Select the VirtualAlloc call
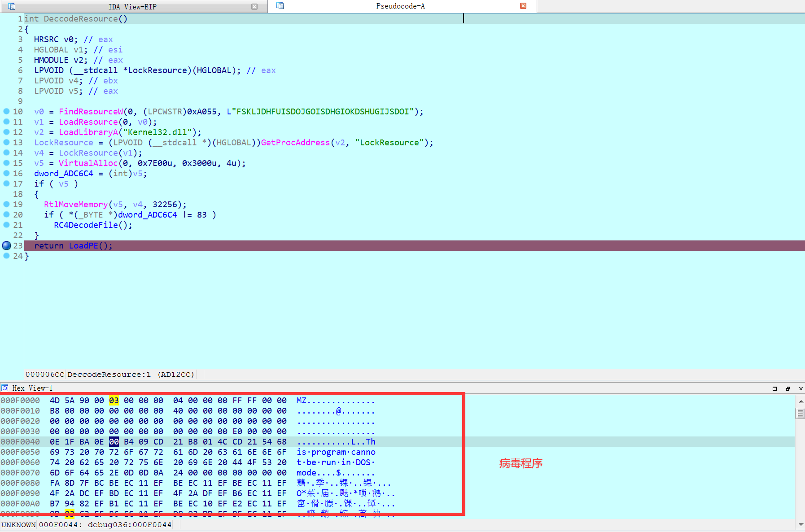The image size is (805, 532). point(88,163)
